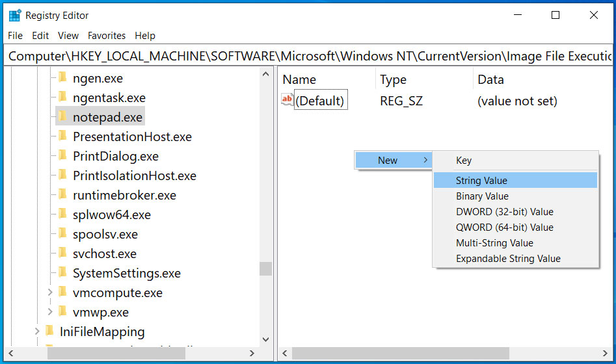This screenshot has width=616, height=364.
Task: Click the registry path address bar
Action: (x=308, y=56)
